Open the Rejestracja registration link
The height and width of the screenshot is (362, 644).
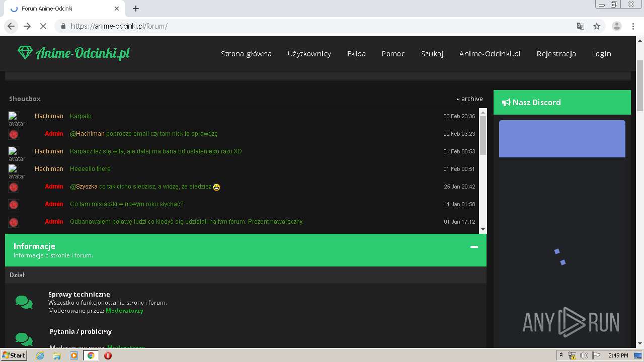[556, 54]
